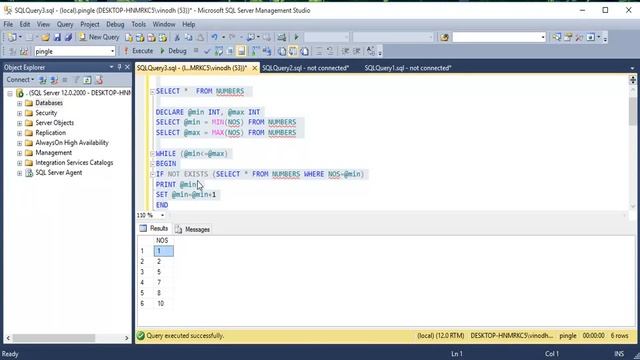Switch to the Messages results tab
The width and height of the screenshot is (640, 360).
193,229
